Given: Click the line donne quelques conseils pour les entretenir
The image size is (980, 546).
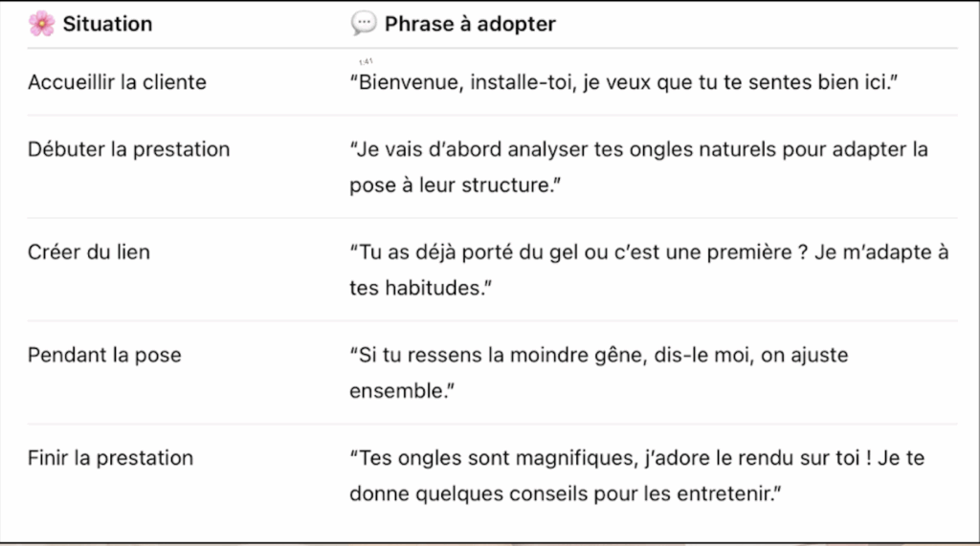Looking at the screenshot, I should pyautogui.click(x=565, y=493).
